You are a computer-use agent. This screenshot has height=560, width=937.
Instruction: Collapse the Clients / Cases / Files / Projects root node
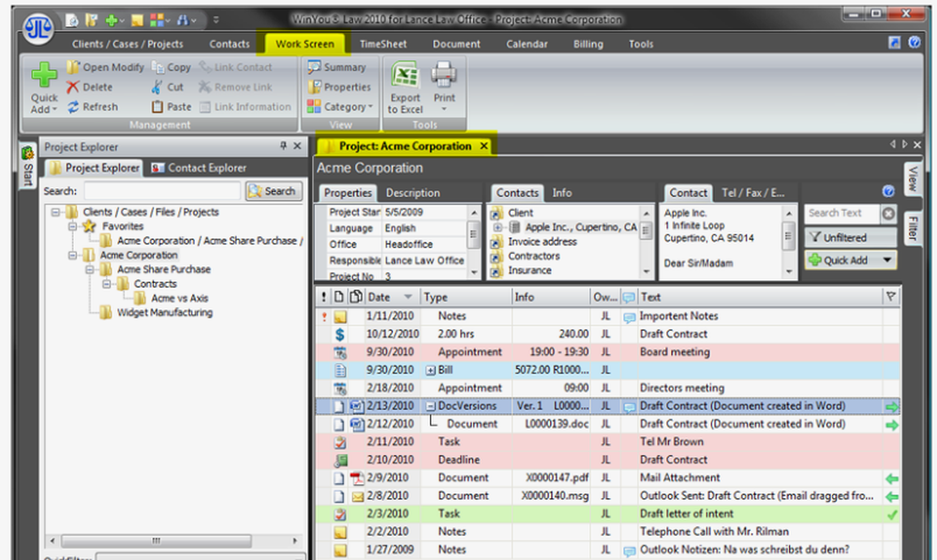point(55,212)
